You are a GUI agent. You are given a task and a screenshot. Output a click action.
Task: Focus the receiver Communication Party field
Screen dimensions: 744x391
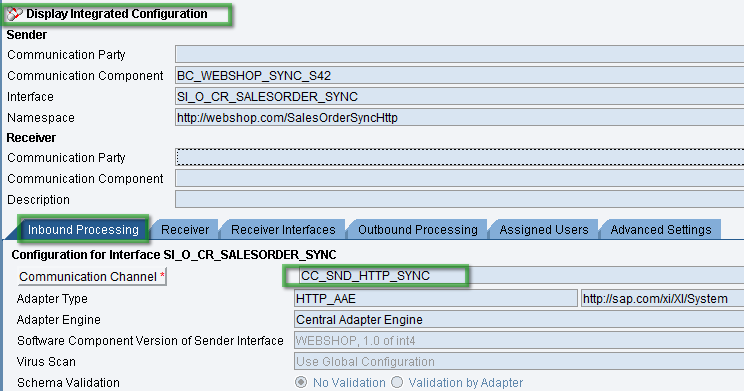click(459, 157)
